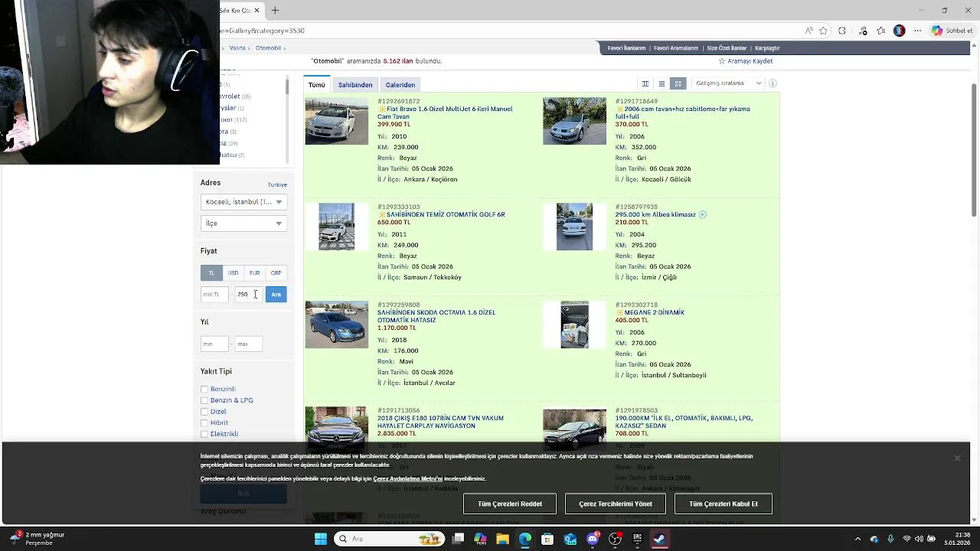Open Microsoft Store from the taskbar
980x551 pixels.
[x=547, y=539]
